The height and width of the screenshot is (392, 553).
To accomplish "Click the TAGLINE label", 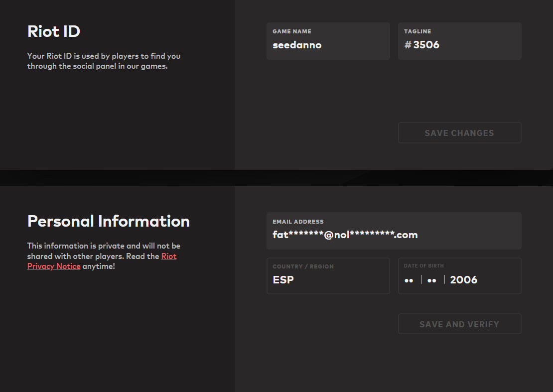I will click(417, 31).
